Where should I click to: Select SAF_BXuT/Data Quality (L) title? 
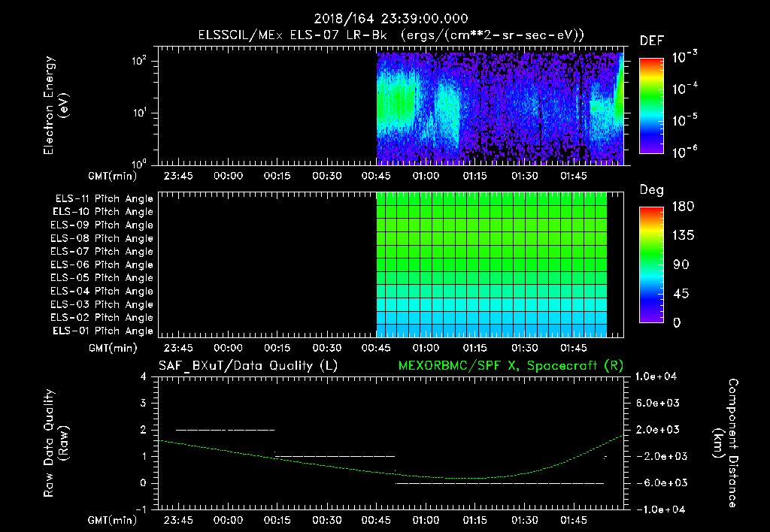(x=248, y=366)
